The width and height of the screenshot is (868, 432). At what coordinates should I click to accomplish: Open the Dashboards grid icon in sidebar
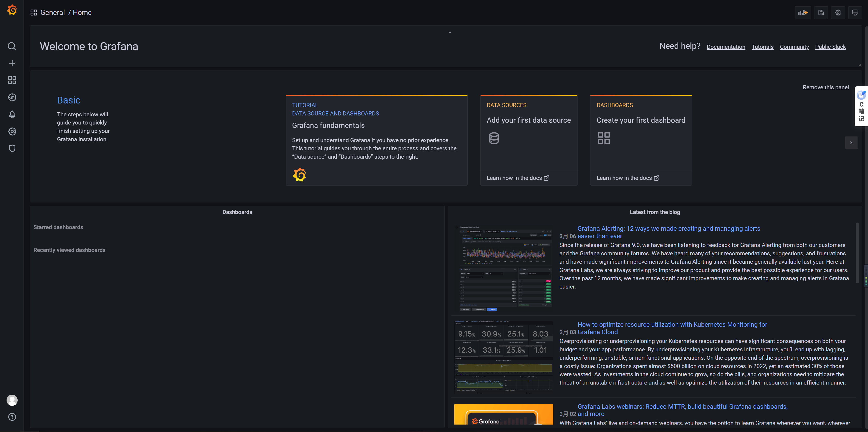(12, 80)
